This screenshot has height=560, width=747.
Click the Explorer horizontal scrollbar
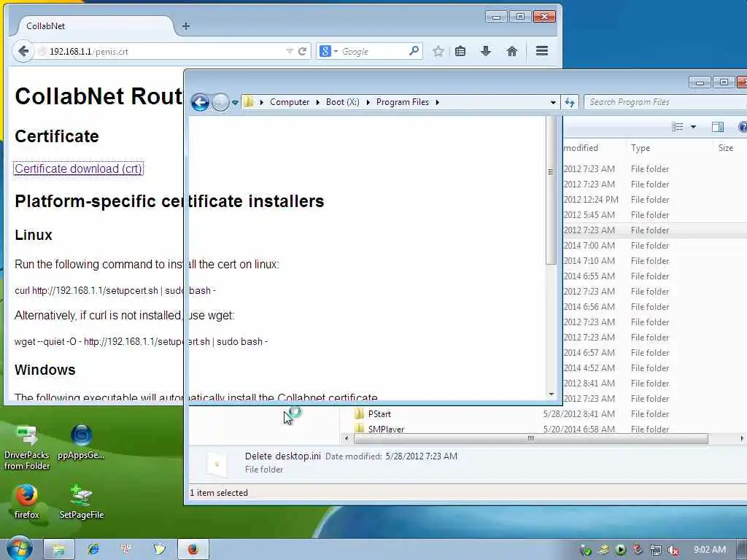530,438
